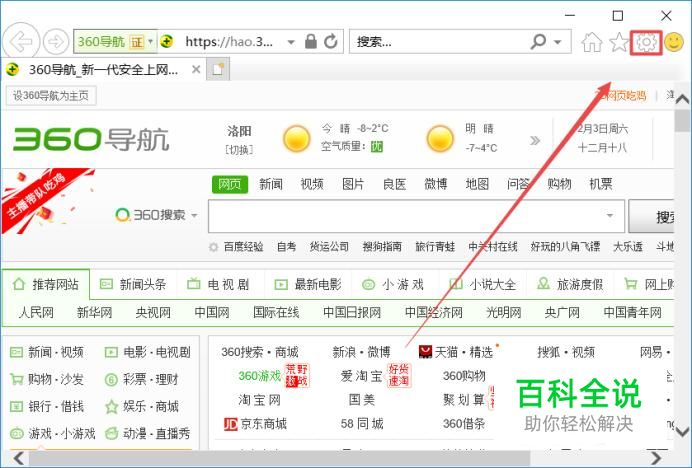The image size is (692, 468).
Task: Click the 人民网 link
Action: (36, 313)
